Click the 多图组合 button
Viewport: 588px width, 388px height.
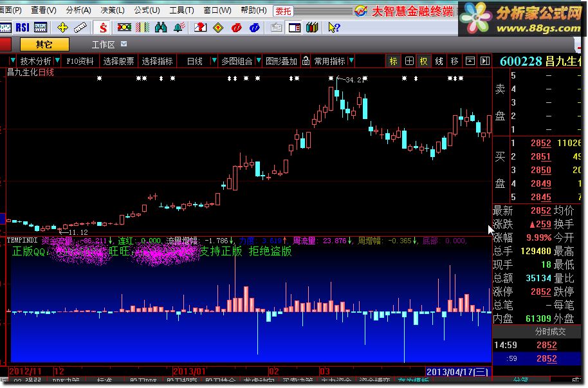pyautogui.click(x=237, y=60)
